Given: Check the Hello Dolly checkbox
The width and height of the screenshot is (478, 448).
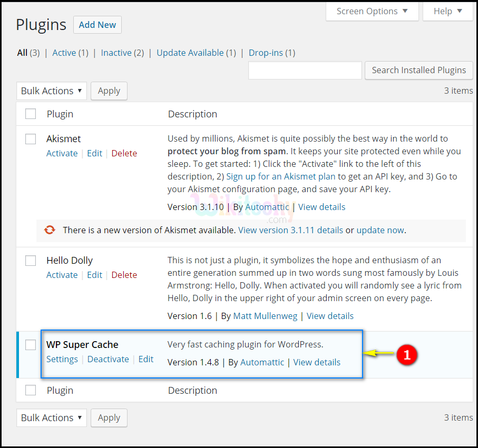Looking at the screenshot, I should [x=30, y=261].
